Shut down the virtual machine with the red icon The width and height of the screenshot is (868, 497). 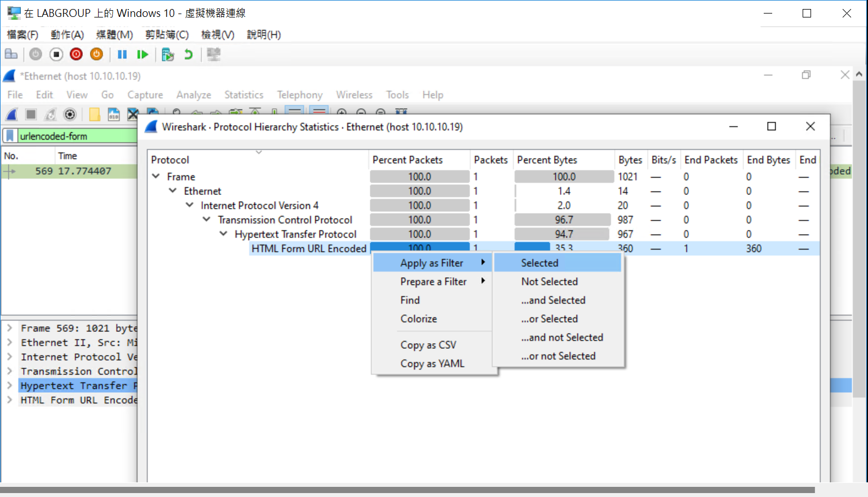coord(76,54)
